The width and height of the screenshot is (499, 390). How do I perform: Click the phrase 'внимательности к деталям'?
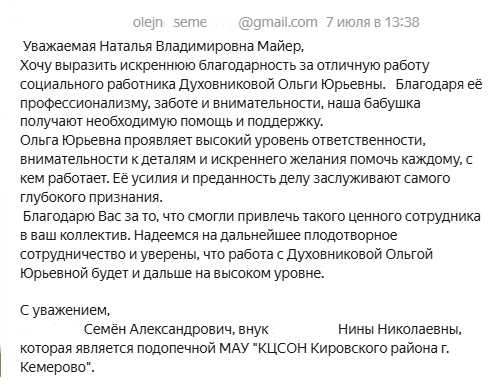point(108,160)
